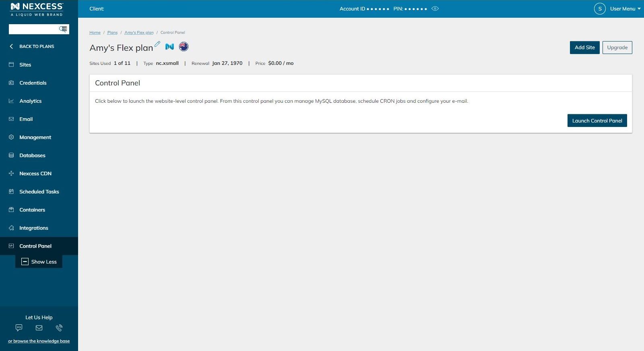
Task: Launch the Control Panel
Action: [x=597, y=120]
